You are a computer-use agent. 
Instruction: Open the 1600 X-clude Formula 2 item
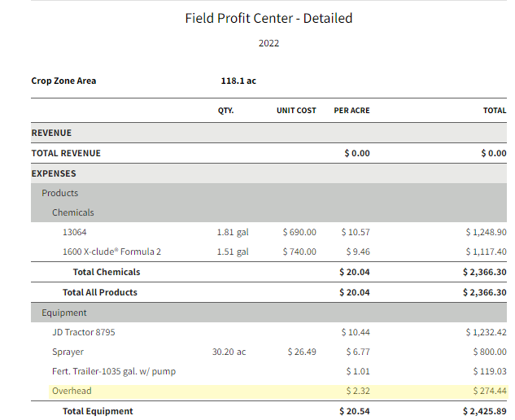pos(111,252)
